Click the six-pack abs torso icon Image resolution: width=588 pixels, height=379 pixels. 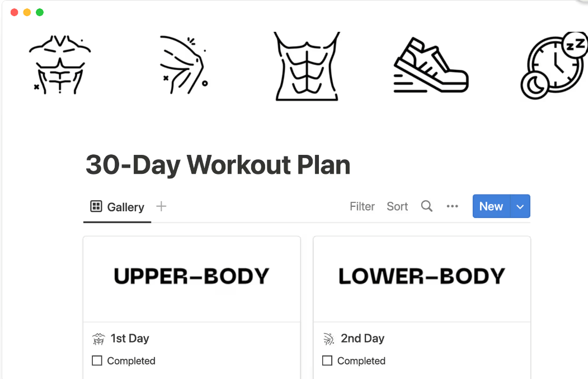coord(307,67)
